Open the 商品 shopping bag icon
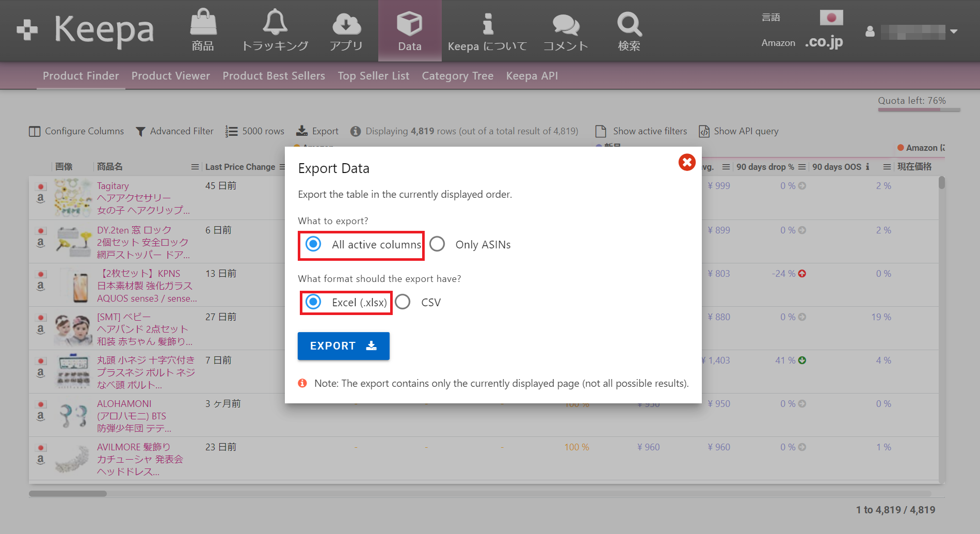 [x=203, y=22]
